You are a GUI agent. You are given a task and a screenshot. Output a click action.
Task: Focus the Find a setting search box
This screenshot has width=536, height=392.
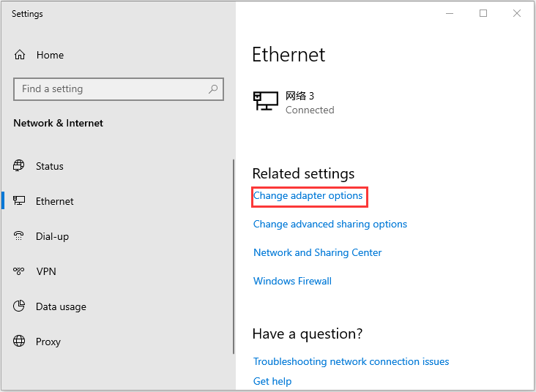click(110, 89)
